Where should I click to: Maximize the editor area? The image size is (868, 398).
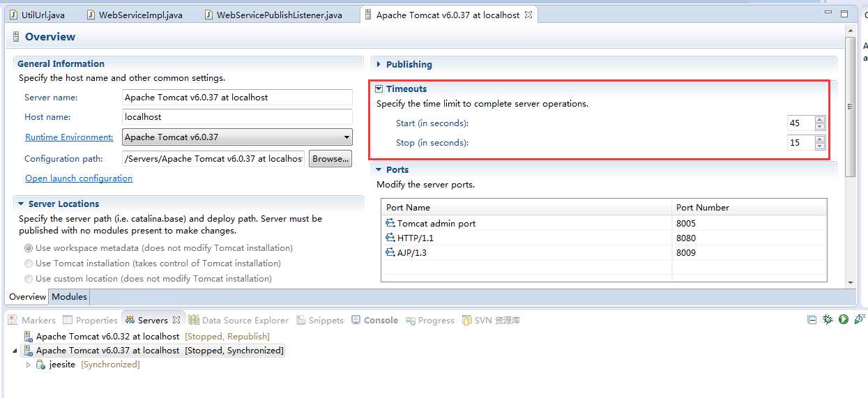(x=844, y=13)
